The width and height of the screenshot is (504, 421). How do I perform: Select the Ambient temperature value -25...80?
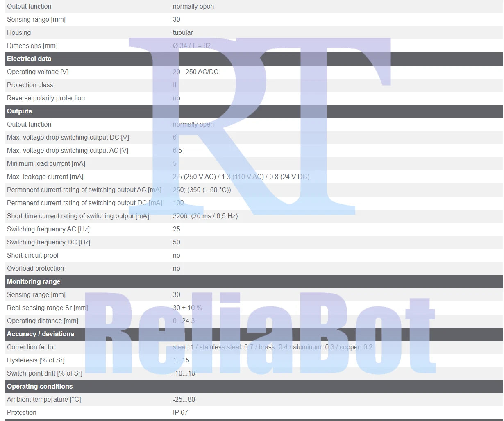(x=184, y=400)
